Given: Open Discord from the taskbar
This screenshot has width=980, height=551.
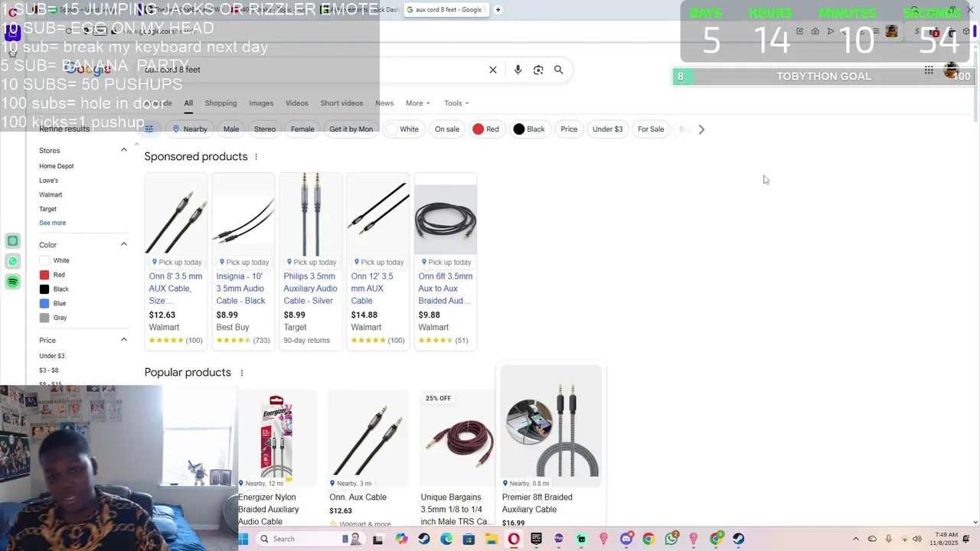Looking at the screenshot, I should click(626, 539).
